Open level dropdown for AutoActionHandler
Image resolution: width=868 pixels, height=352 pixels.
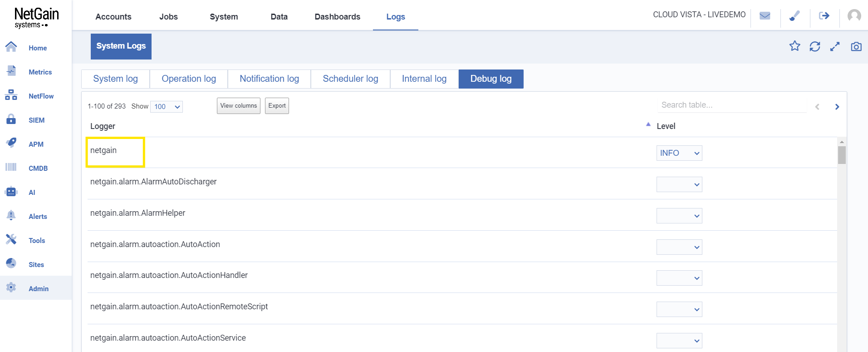click(679, 278)
